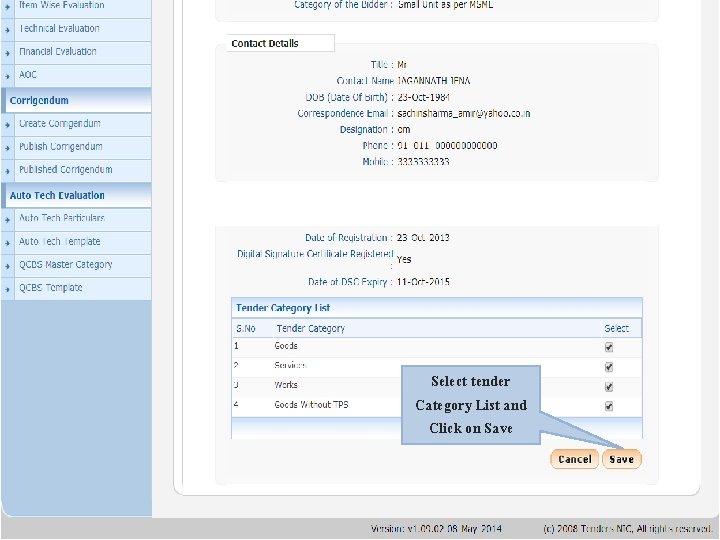
Task: Click the Tender Category column header
Action: click(x=310, y=328)
